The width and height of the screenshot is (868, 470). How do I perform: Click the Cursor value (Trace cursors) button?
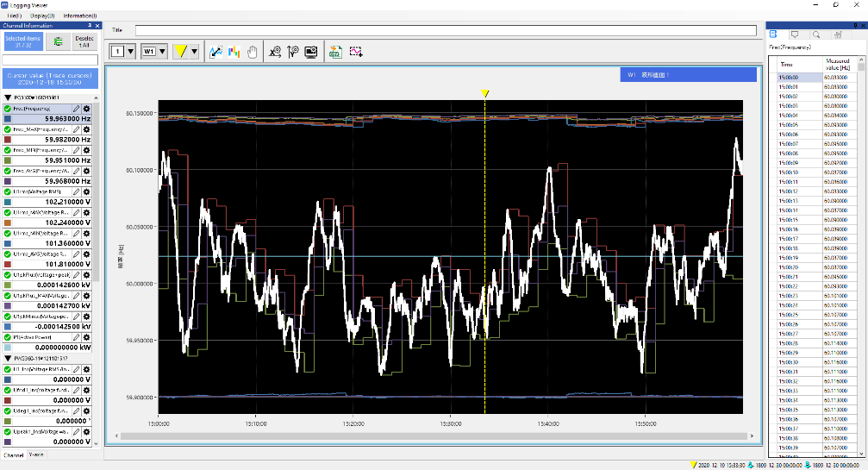(50, 78)
